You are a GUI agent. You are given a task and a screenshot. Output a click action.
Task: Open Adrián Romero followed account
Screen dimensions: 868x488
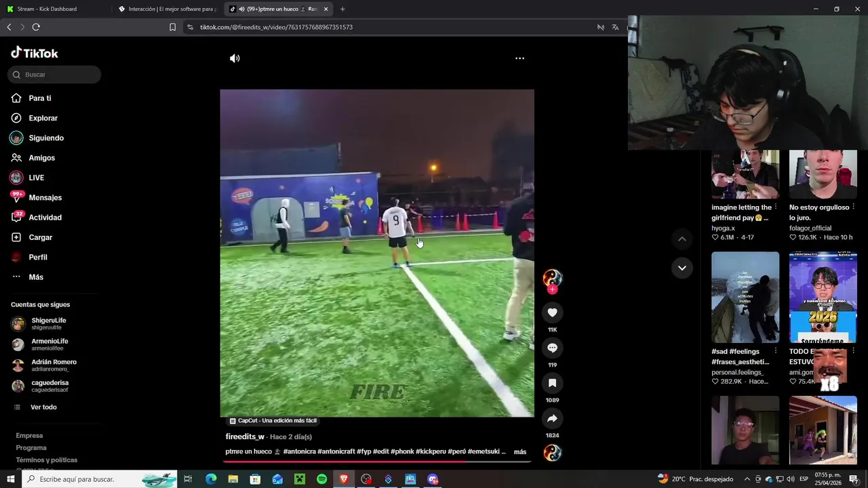(x=53, y=365)
